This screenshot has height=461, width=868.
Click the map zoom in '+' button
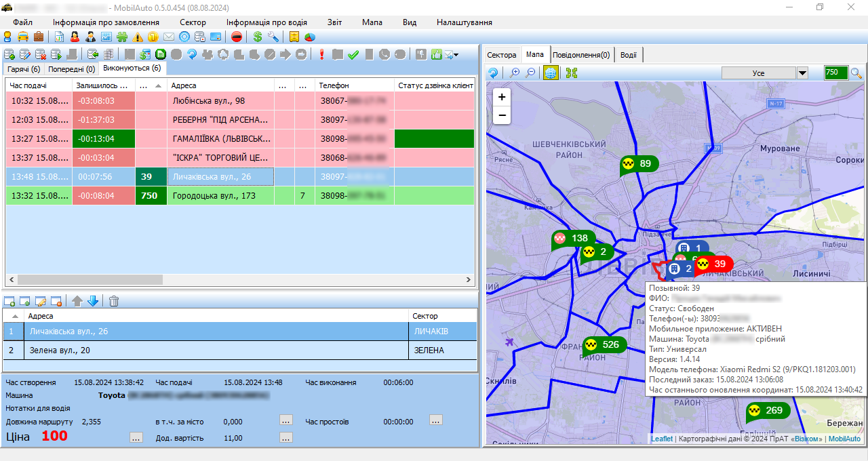tap(502, 97)
